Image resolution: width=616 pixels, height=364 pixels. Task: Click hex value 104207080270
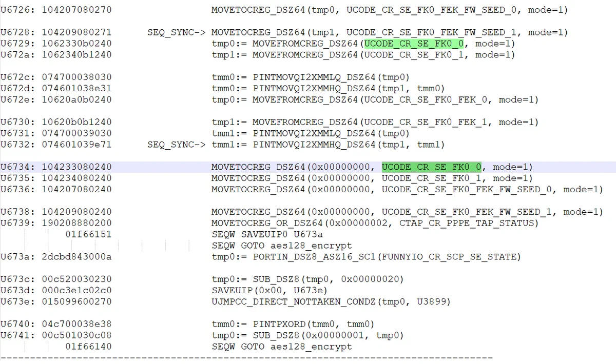[76, 10]
